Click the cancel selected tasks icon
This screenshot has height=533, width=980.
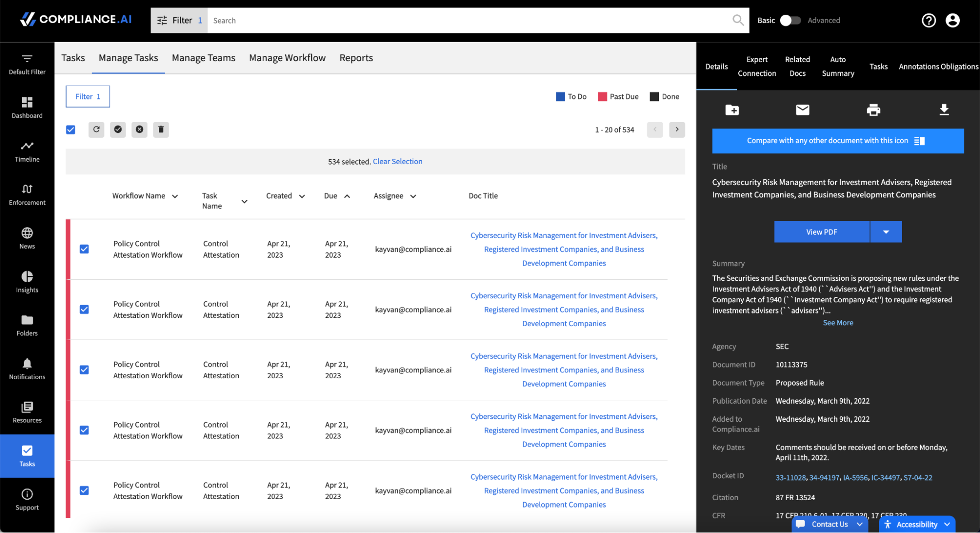(x=139, y=129)
